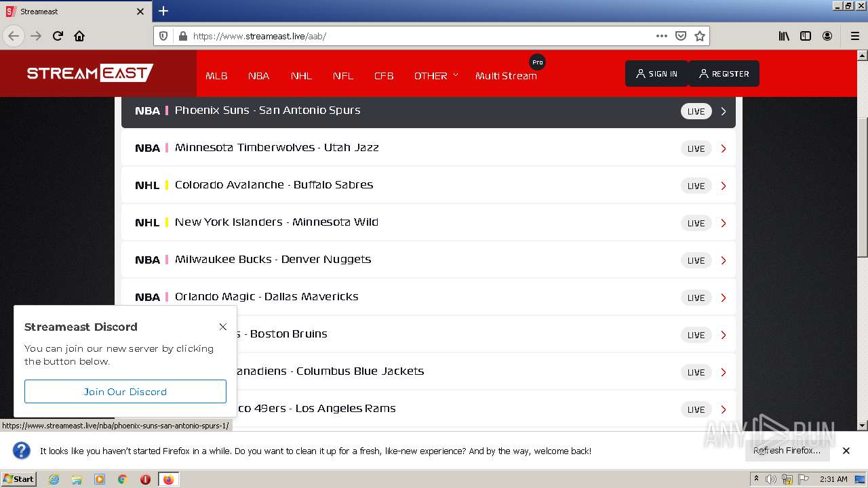Reload the current page
This screenshot has width=868, height=488.
click(x=58, y=36)
